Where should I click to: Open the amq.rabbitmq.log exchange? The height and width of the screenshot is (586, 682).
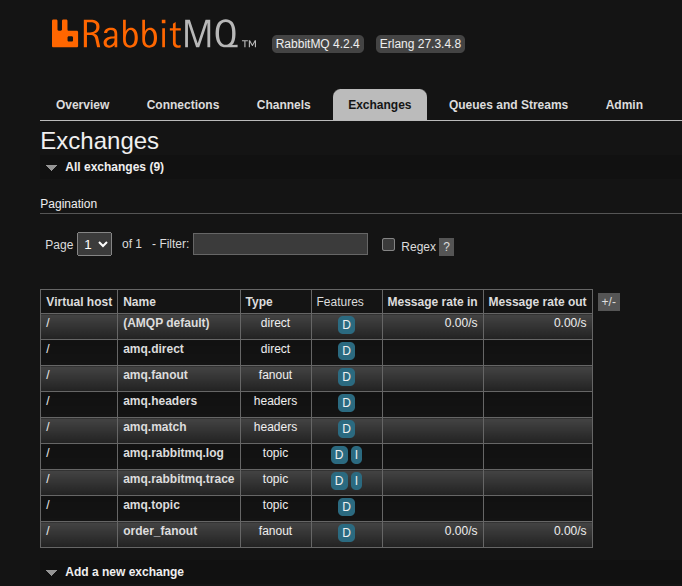pos(173,453)
